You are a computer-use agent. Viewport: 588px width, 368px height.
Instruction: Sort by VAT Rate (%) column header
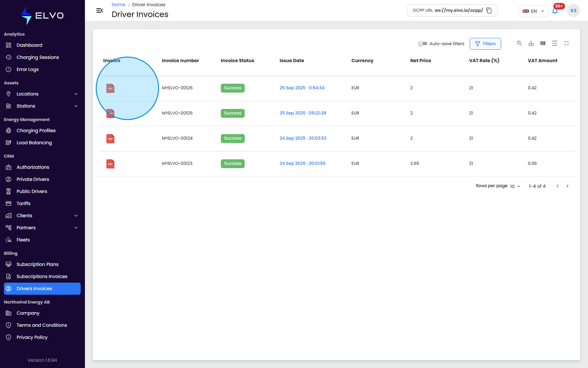(484, 61)
